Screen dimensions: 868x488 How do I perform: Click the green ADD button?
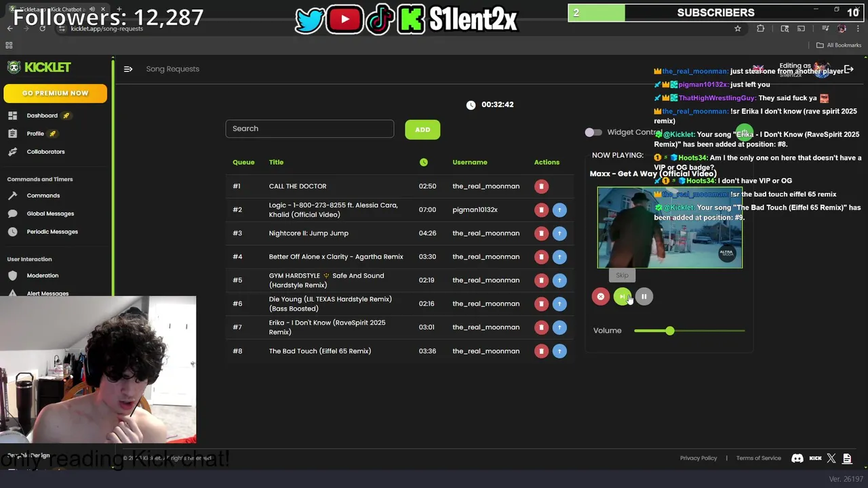[422, 129]
